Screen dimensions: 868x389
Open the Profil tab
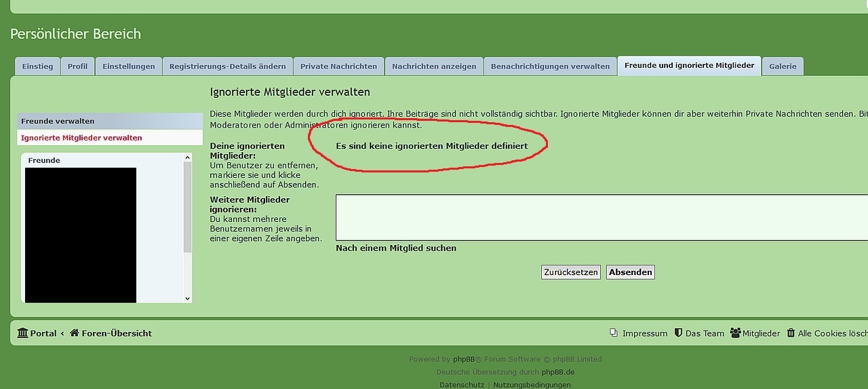[x=77, y=67]
